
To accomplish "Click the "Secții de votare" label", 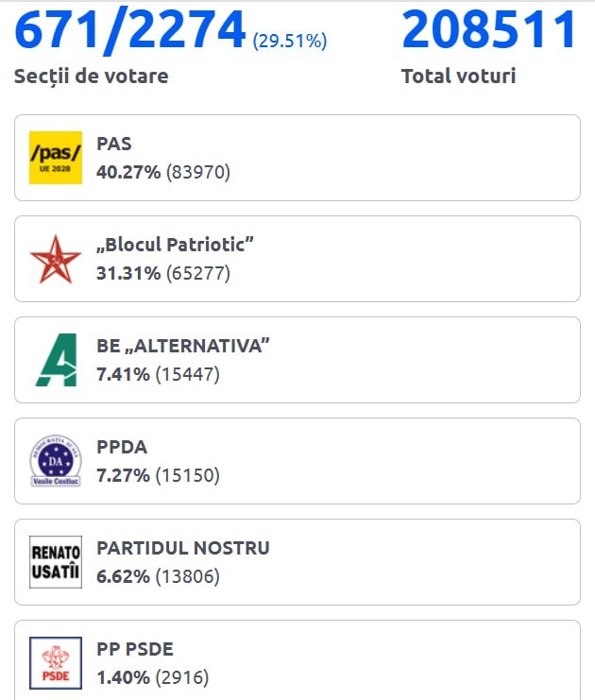I will (x=91, y=77).
